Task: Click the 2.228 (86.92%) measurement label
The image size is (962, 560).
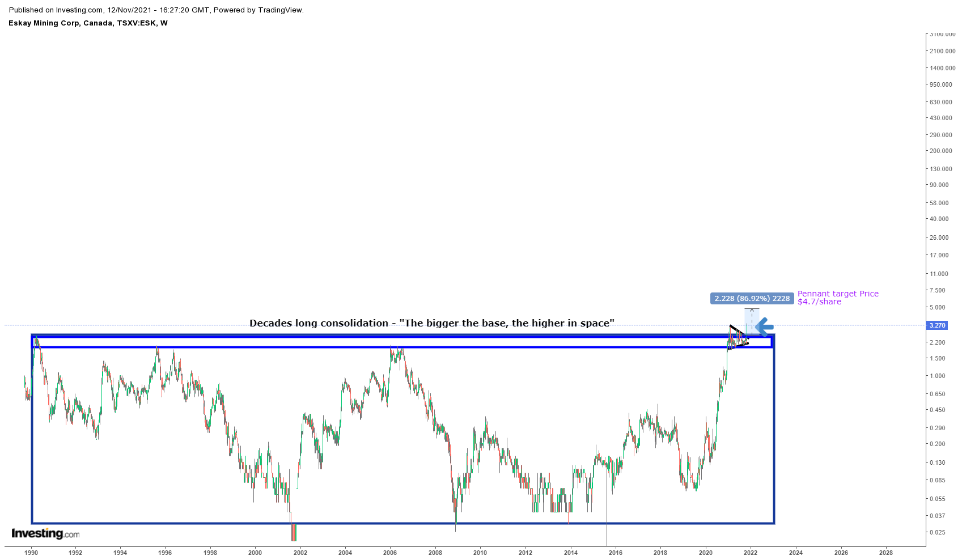Action: click(752, 299)
